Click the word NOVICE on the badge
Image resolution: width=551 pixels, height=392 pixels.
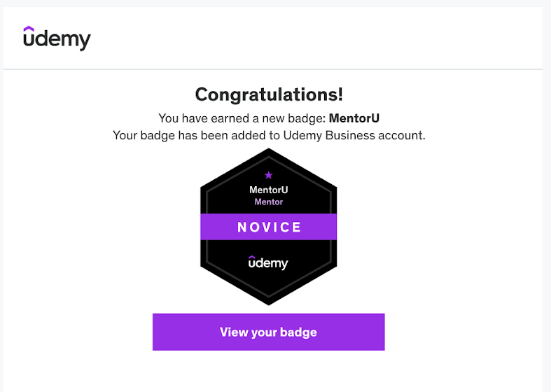[x=270, y=227]
